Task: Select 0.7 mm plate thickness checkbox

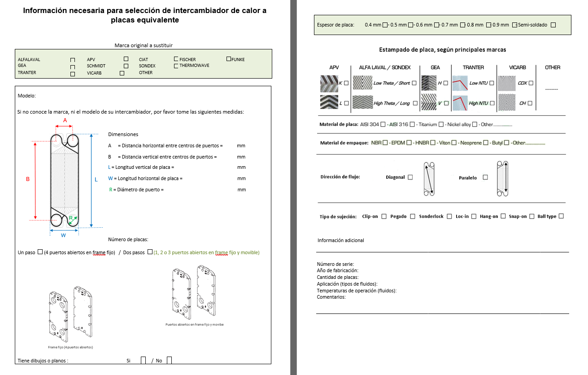Action: coord(462,25)
